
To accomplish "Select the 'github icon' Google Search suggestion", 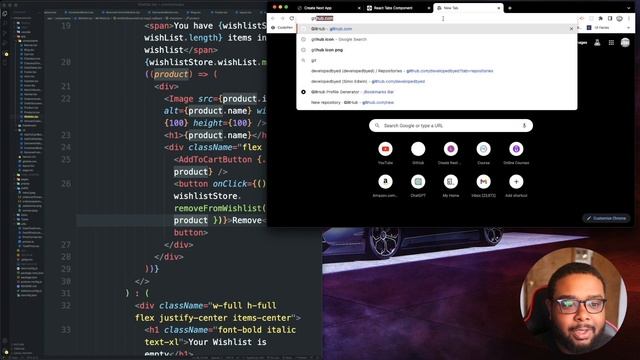I will click(x=437, y=39).
